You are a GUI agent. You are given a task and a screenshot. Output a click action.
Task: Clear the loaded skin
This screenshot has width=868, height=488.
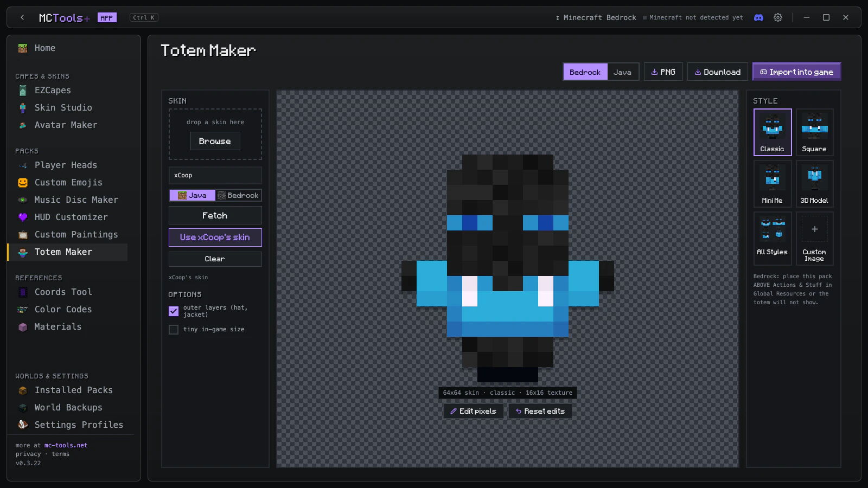215,259
